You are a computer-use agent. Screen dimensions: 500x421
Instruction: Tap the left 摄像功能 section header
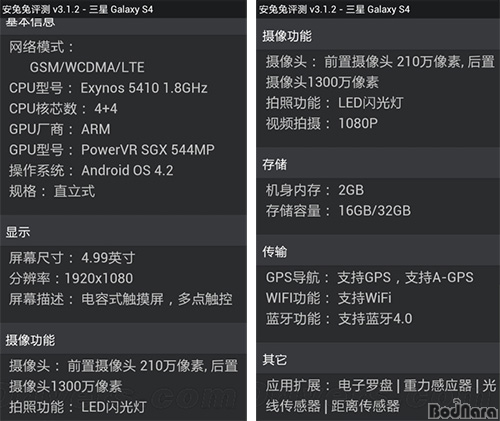tap(124, 340)
